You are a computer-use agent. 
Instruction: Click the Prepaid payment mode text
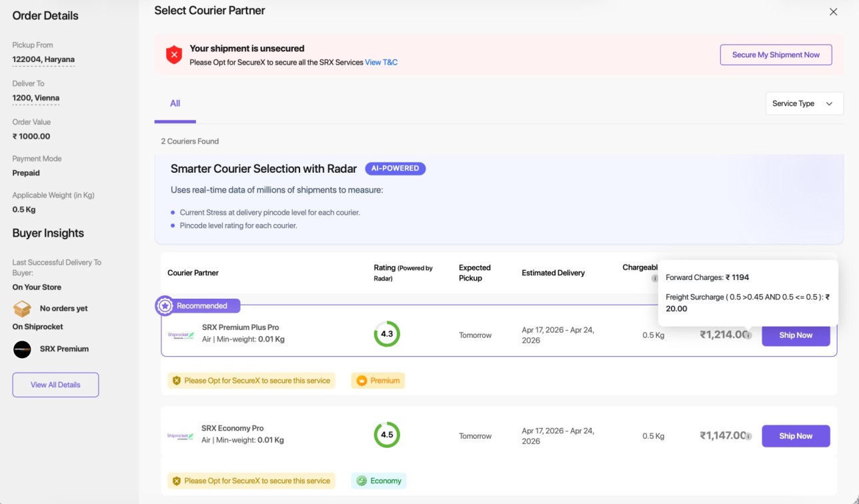(x=26, y=173)
